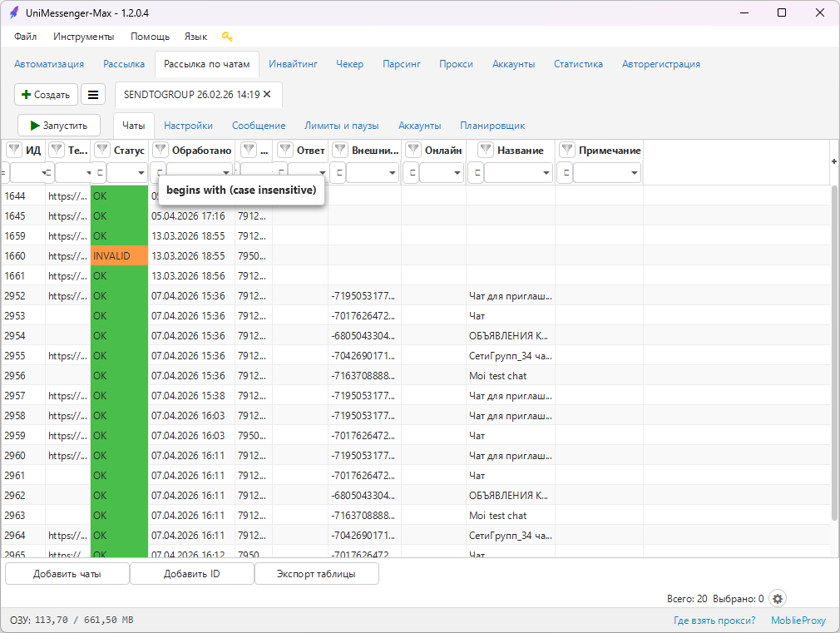Click the yellow key license icon
Screen dimensions: 840x633
227,37
